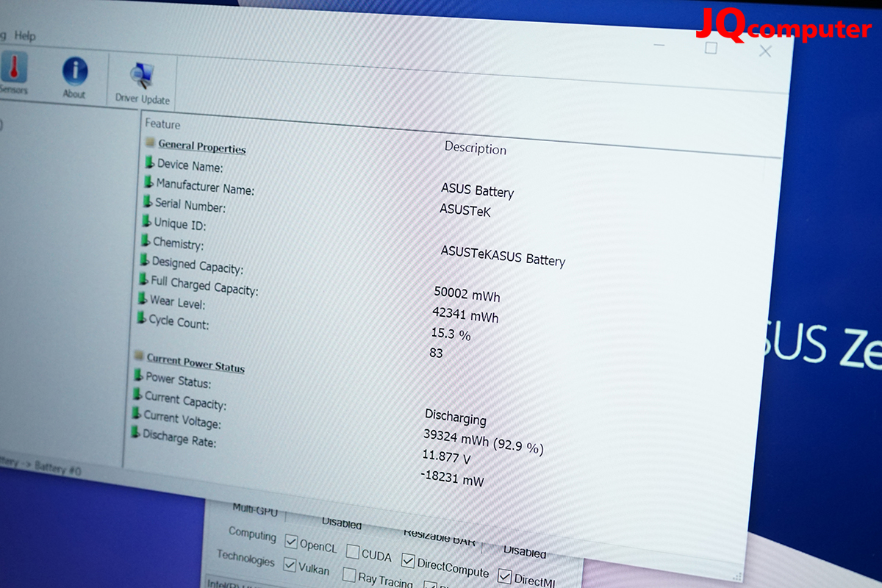Image resolution: width=882 pixels, height=588 pixels.
Task: Click the value "ASUS Battery"
Action: (477, 190)
